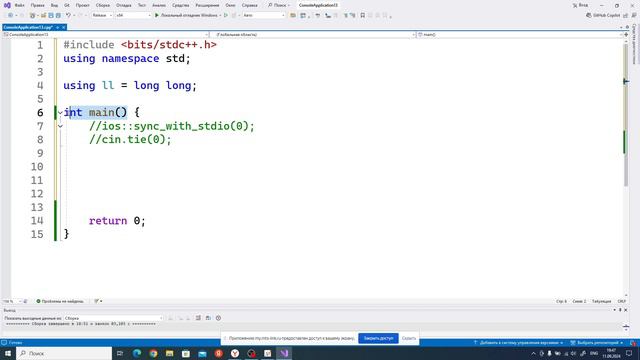Open the Окно menu
Image resolution: width=640 pixels, height=360 pixels.
coord(230,5)
